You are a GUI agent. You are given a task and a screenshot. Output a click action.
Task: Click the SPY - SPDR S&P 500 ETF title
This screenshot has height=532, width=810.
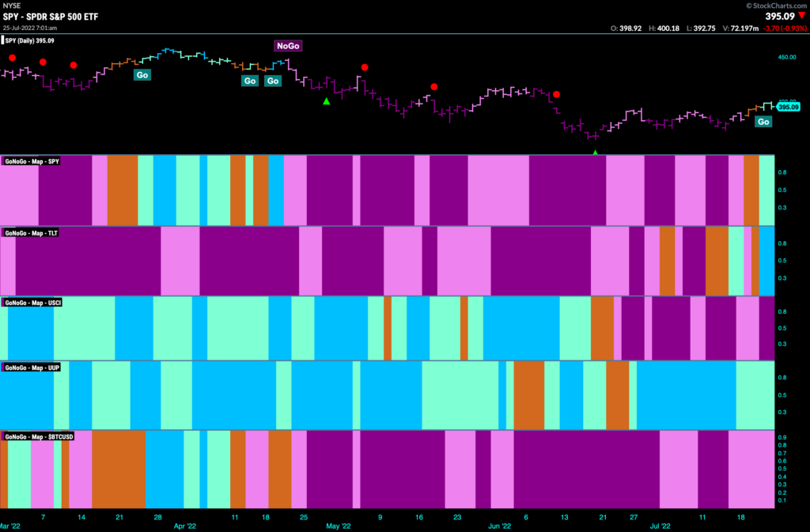click(x=51, y=17)
